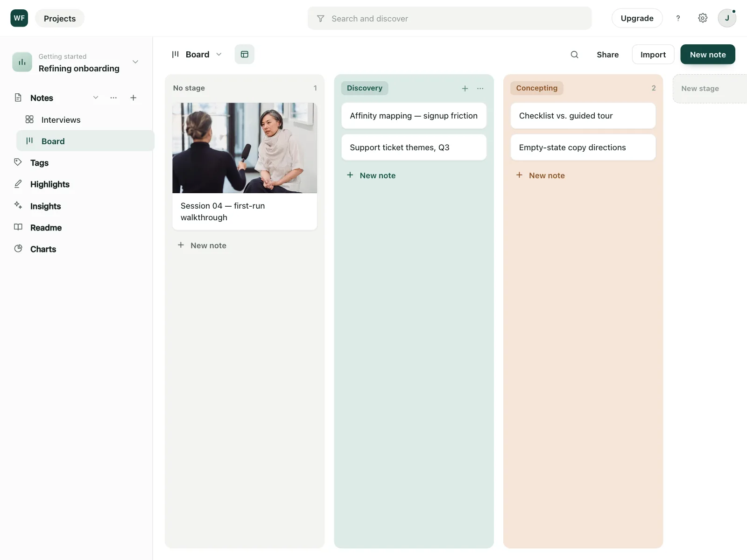Click the Interviews grid icon

point(29,119)
